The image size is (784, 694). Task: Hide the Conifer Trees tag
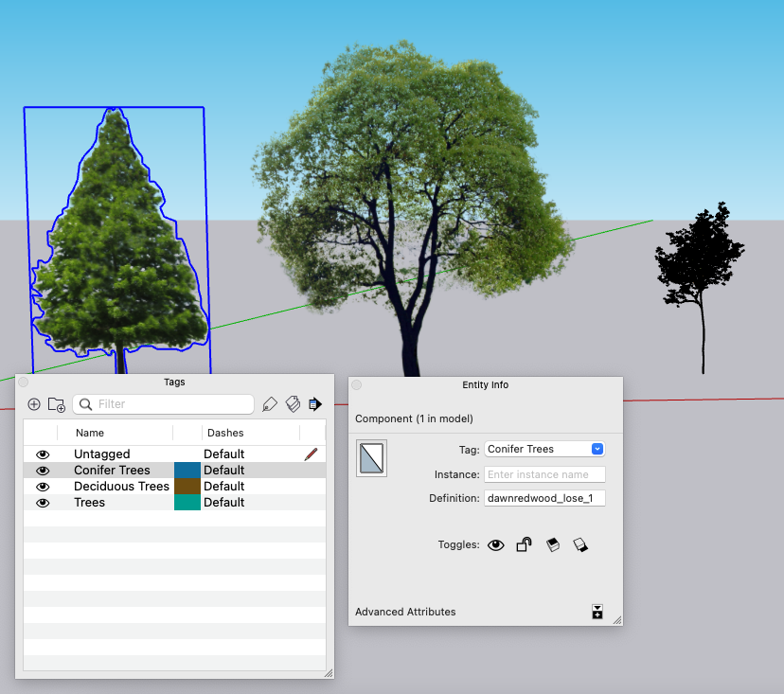coord(42,470)
